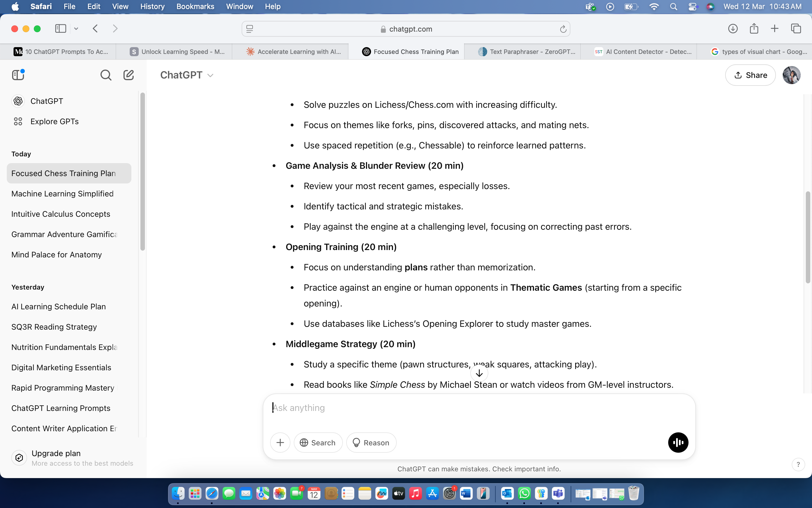
Task: Open the user profile avatar menu
Action: pos(791,75)
